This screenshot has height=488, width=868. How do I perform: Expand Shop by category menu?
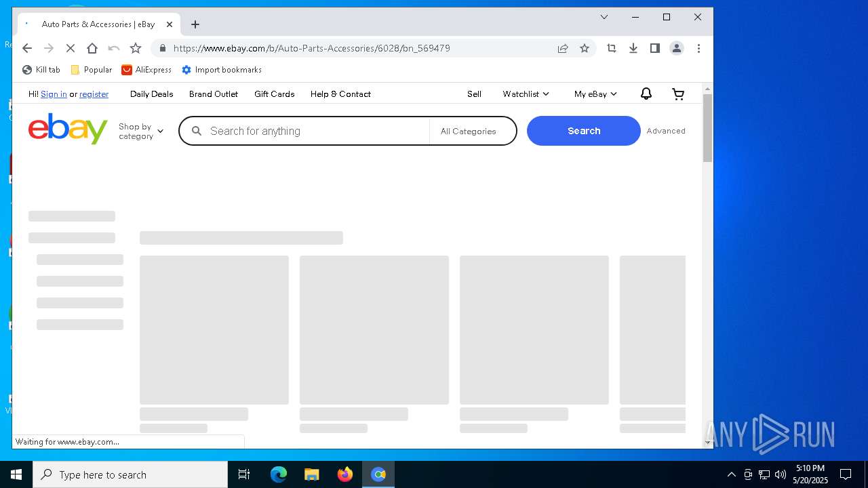(x=141, y=131)
